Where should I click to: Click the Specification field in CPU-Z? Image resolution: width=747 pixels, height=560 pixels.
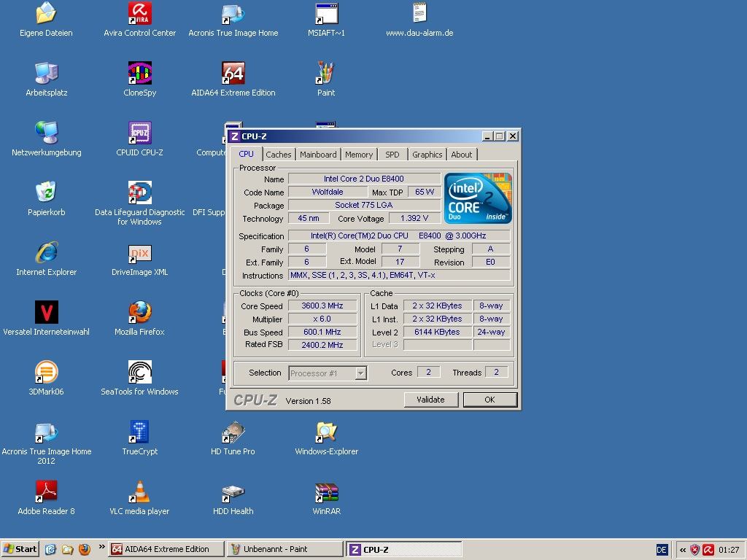click(399, 236)
